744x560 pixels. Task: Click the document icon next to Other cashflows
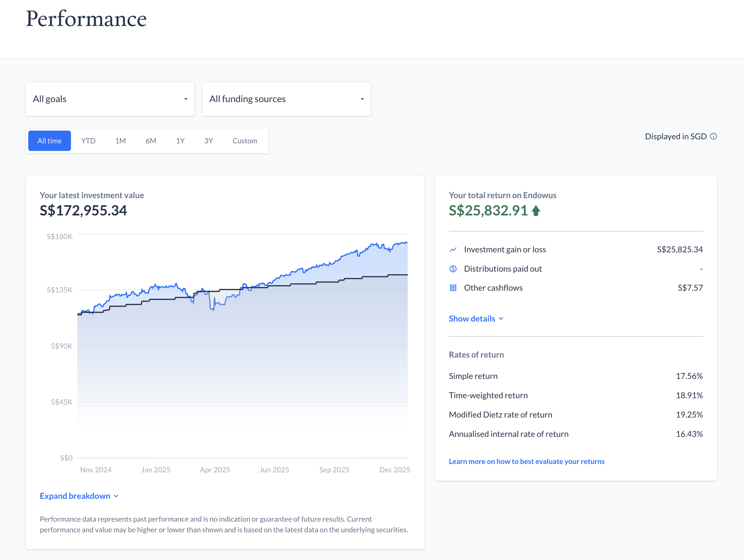tap(453, 287)
